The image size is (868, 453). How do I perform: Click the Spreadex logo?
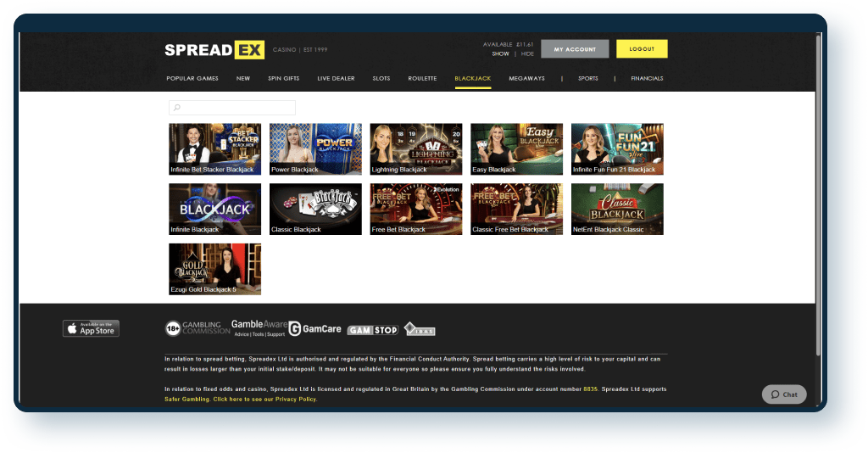214,50
